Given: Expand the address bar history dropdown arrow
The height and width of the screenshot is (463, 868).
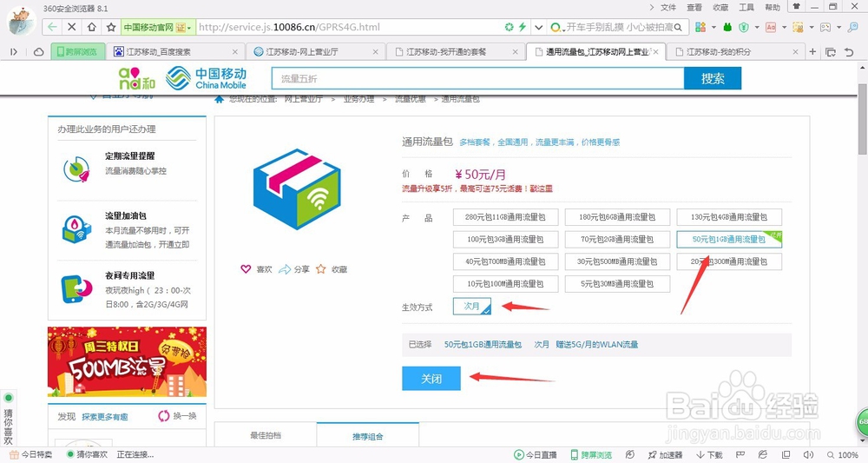Looking at the screenshot, I should (x=539, y=27).
